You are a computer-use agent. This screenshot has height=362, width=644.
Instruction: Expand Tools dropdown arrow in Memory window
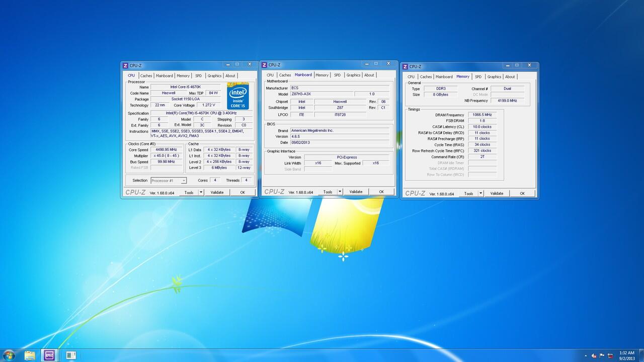click(x=481, y=194)
